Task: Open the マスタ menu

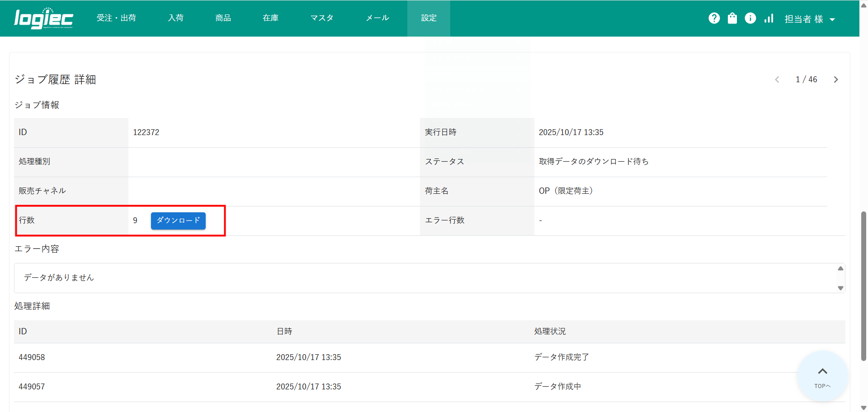Action: pos(322,18)
